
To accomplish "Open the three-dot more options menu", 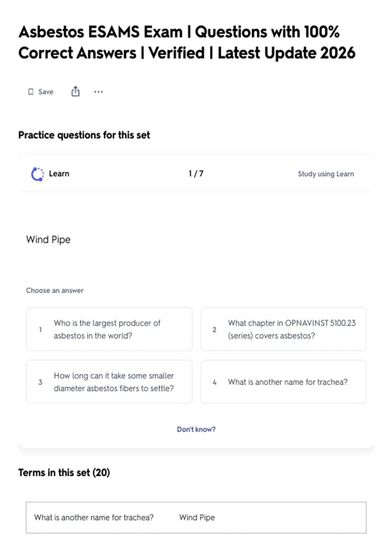I will click(x=98, y=92).
